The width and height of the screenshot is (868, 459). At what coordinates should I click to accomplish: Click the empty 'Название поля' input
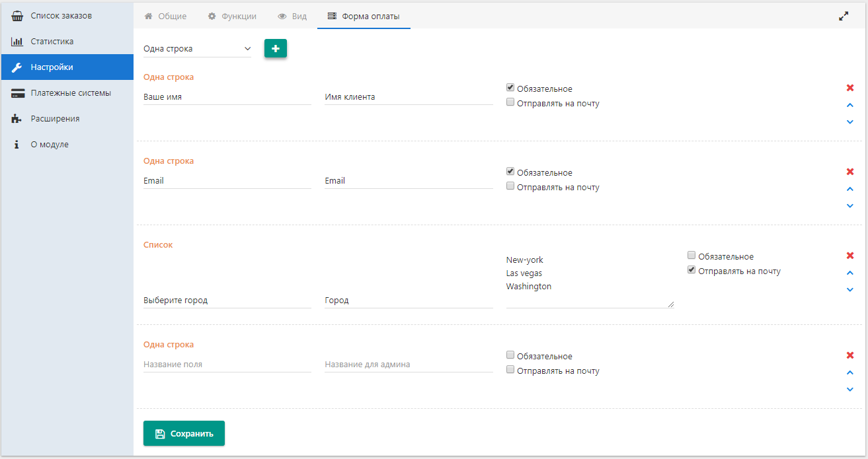(227, 364)
